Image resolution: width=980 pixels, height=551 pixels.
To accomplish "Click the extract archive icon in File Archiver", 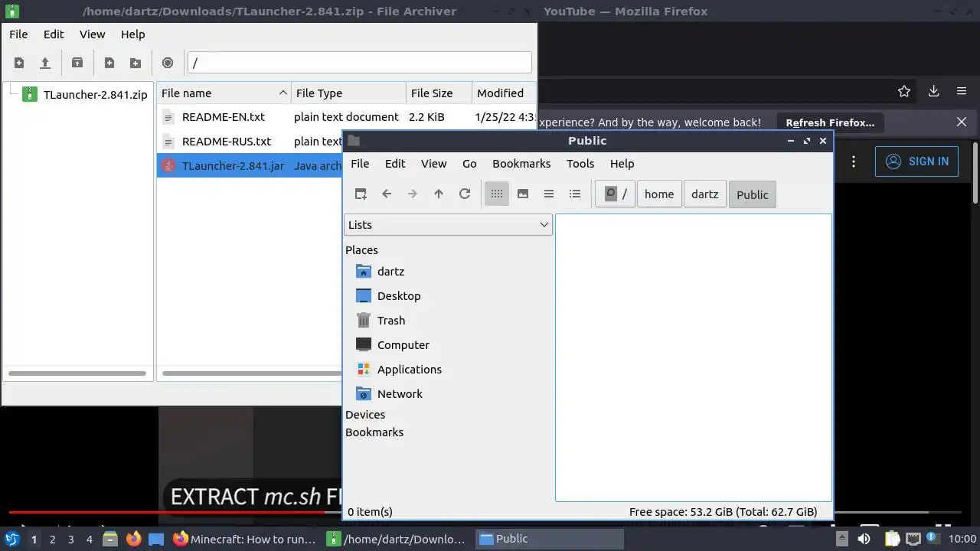I will click(77, 63).
